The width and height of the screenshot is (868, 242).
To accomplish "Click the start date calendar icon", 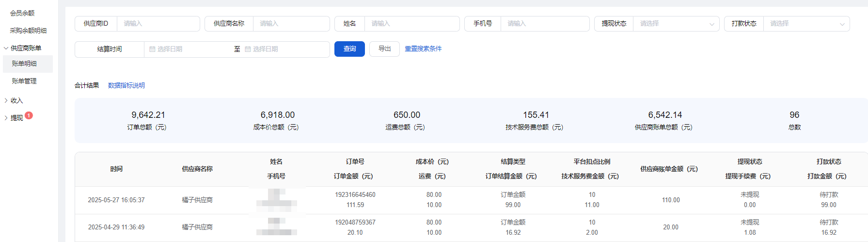I will [x=152, y=49].
